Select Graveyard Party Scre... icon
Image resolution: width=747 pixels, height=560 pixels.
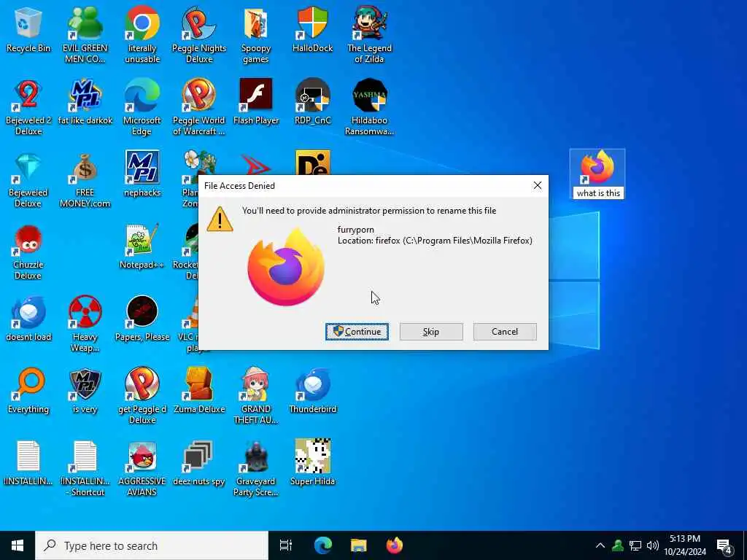click(256, 469)
